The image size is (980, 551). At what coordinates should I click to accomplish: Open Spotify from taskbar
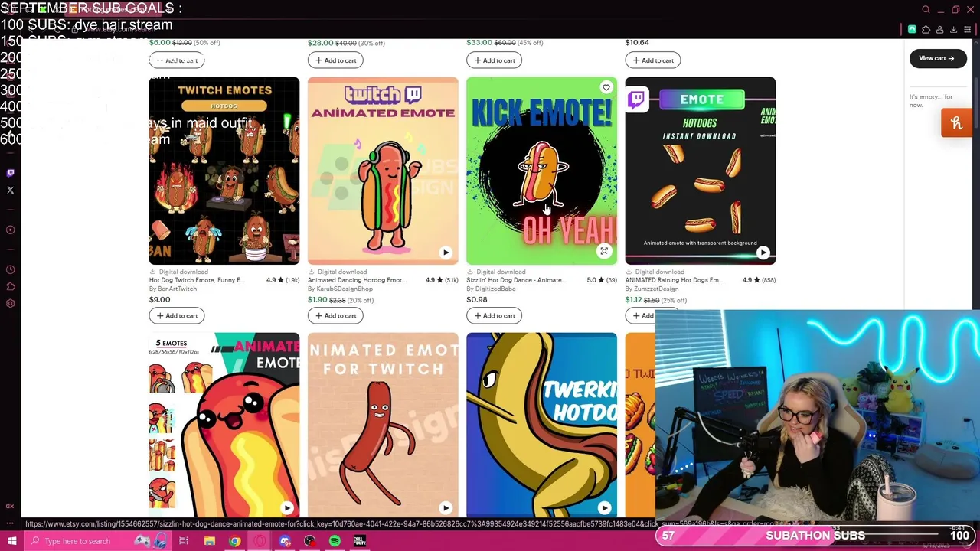[x=335, y=541]
